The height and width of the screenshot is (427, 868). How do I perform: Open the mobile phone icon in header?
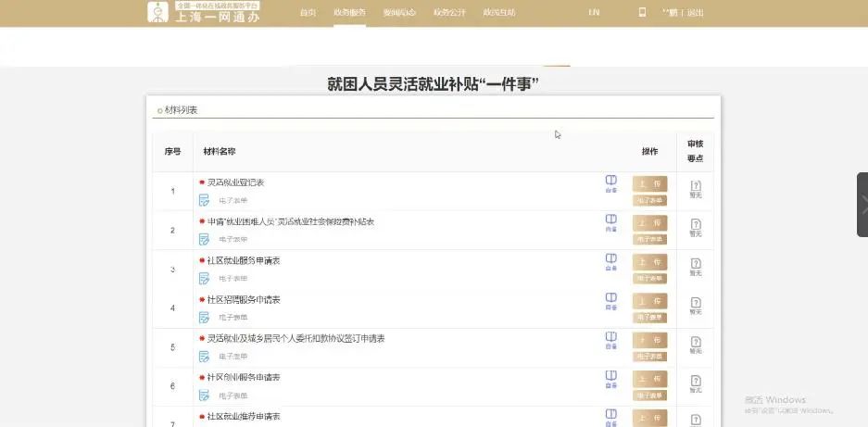click(x=642, y=13)
